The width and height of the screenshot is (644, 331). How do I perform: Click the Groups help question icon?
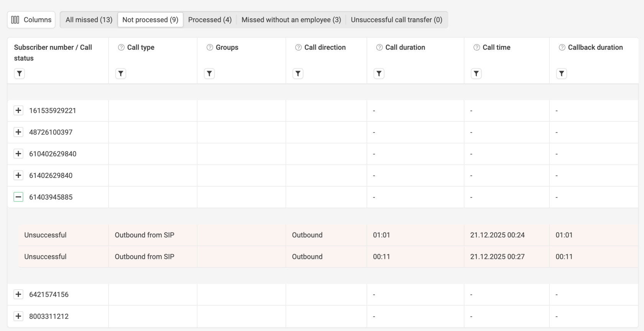[210, 48]
